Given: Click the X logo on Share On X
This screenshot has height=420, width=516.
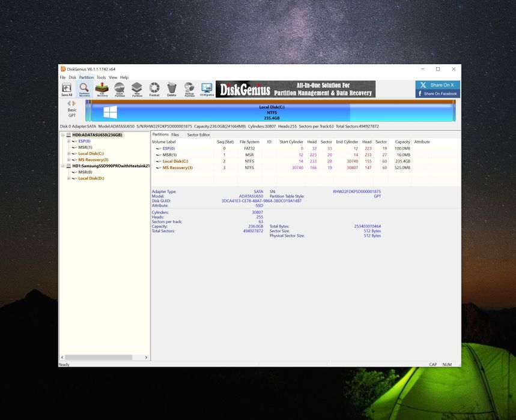Looking at the screenshot, I should [x=423, y=85].
